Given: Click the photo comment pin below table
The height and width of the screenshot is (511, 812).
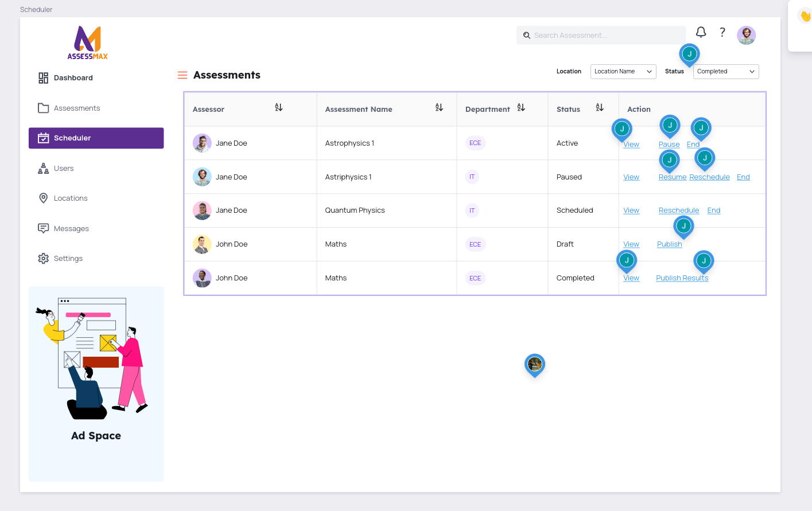Looking at the screenshot, I should (x=534, y=364).
